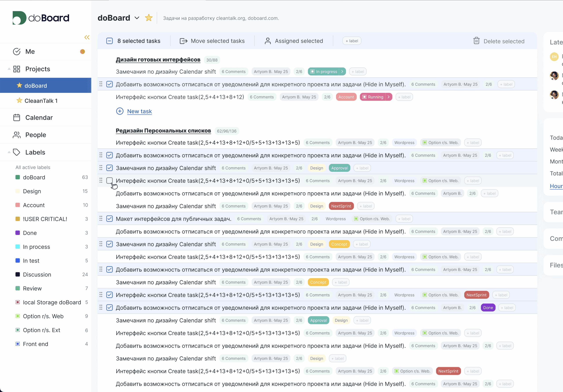This screenshot has width=563, height=392.
Task: Open the doBoard project title dropdown
Action: click(x=137, y=18)
